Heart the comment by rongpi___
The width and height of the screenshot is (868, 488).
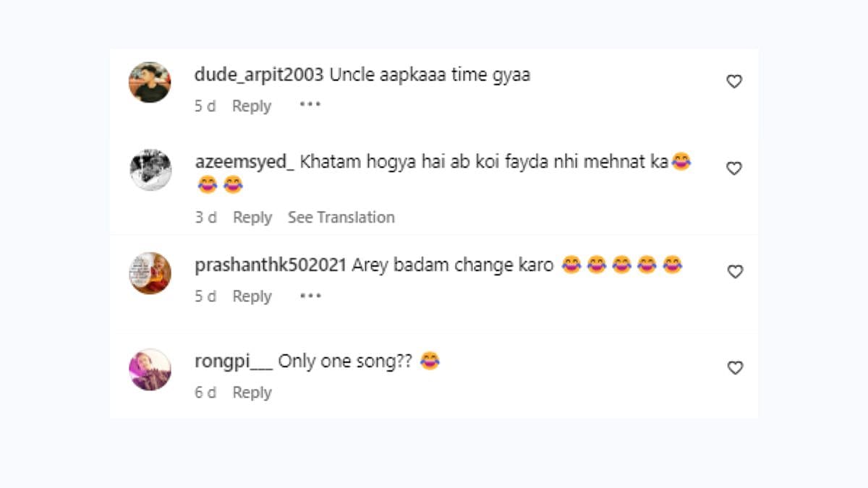[x=734, y=368]
